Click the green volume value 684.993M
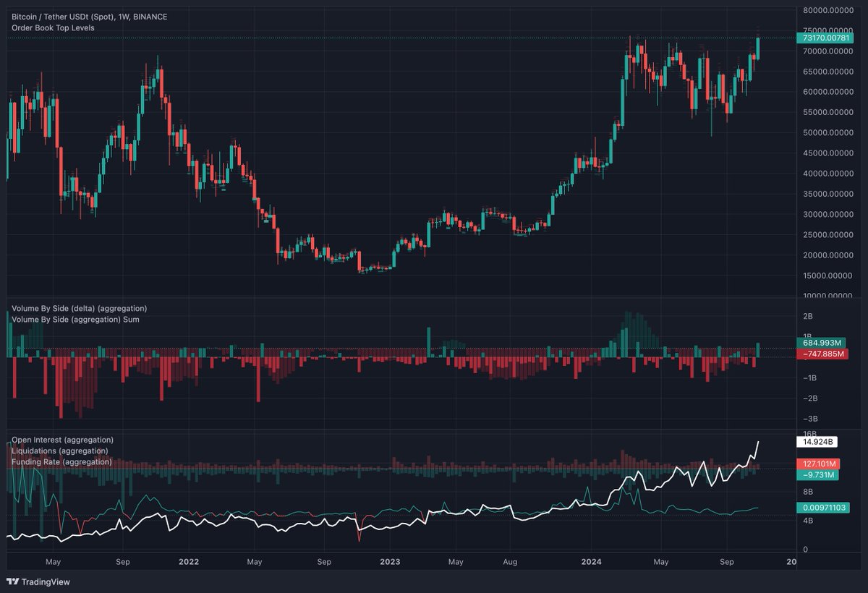 [820, 343]
